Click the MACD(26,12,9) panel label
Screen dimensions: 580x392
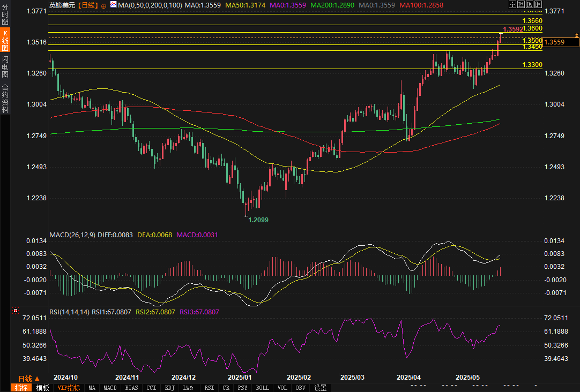coord(72,235)
